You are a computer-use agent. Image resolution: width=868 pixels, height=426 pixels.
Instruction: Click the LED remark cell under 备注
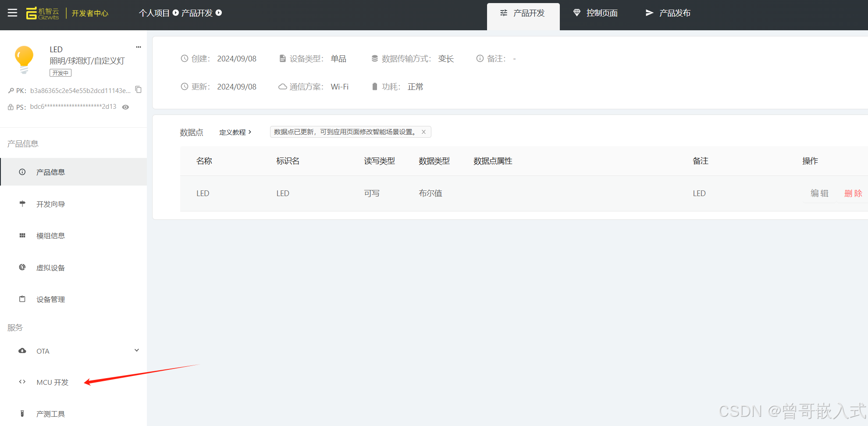[x=699, y=193]
